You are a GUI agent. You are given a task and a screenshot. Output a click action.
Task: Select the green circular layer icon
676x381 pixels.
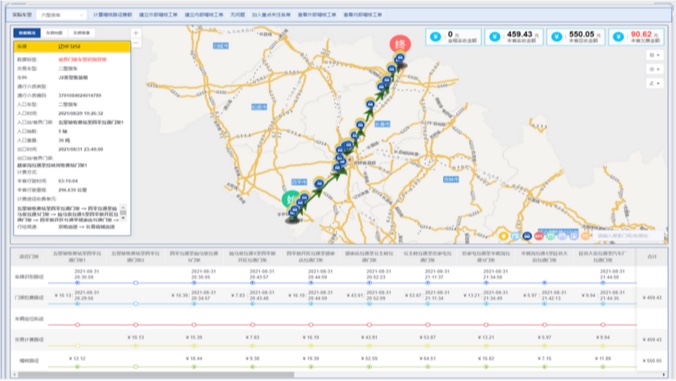551,236
